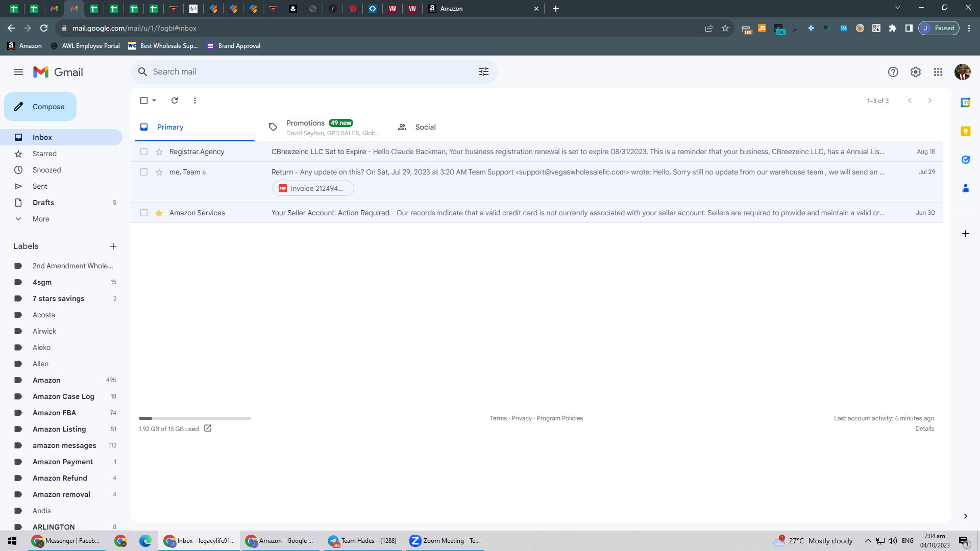Viewport: 980px width, 551px height.
Task: Open storage management link icon
Action: [x=208, y=429]
